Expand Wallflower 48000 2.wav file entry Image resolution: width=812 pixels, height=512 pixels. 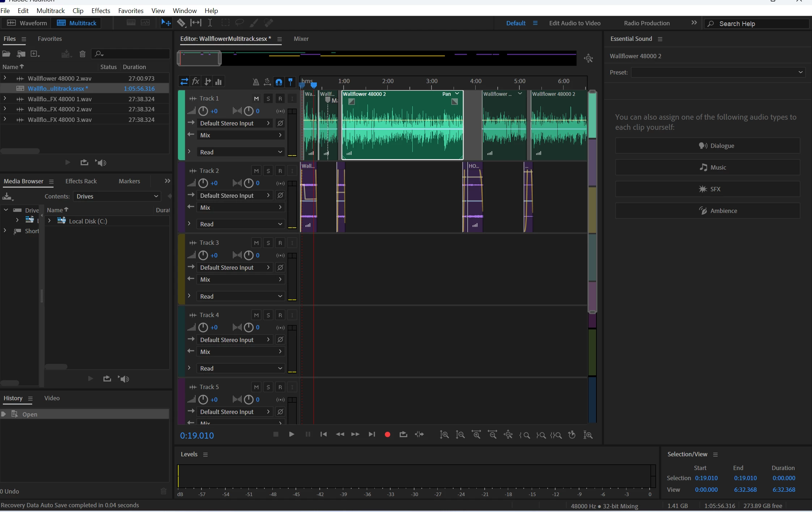click(5, 78)
